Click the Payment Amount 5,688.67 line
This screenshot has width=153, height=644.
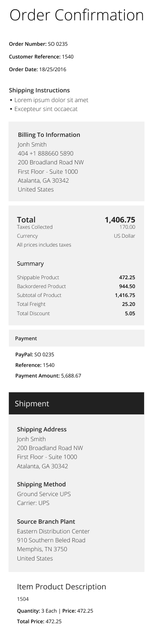click(x=48, y=375)
